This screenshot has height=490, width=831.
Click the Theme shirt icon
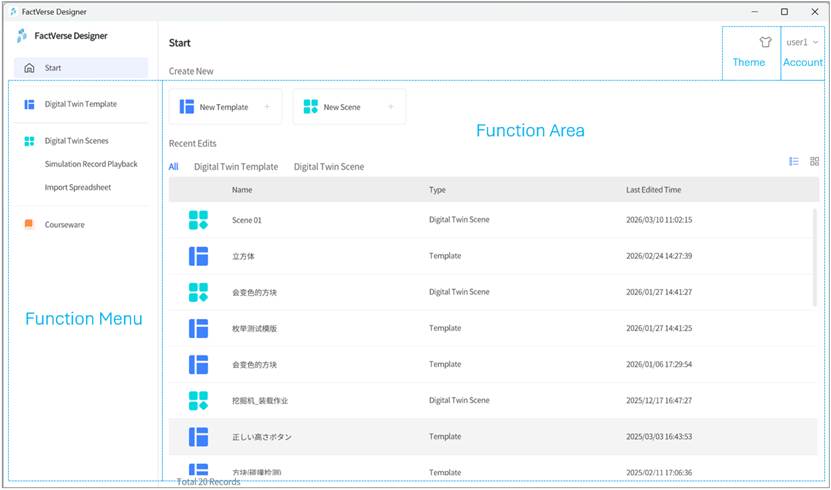765,43
